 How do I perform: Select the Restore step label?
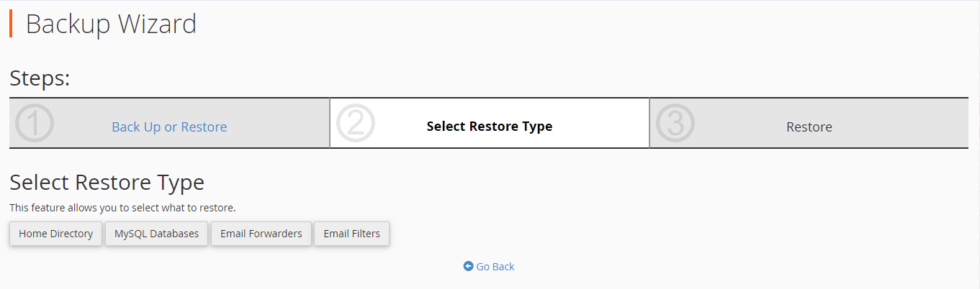pyautogui.click(x=809, y=127)
